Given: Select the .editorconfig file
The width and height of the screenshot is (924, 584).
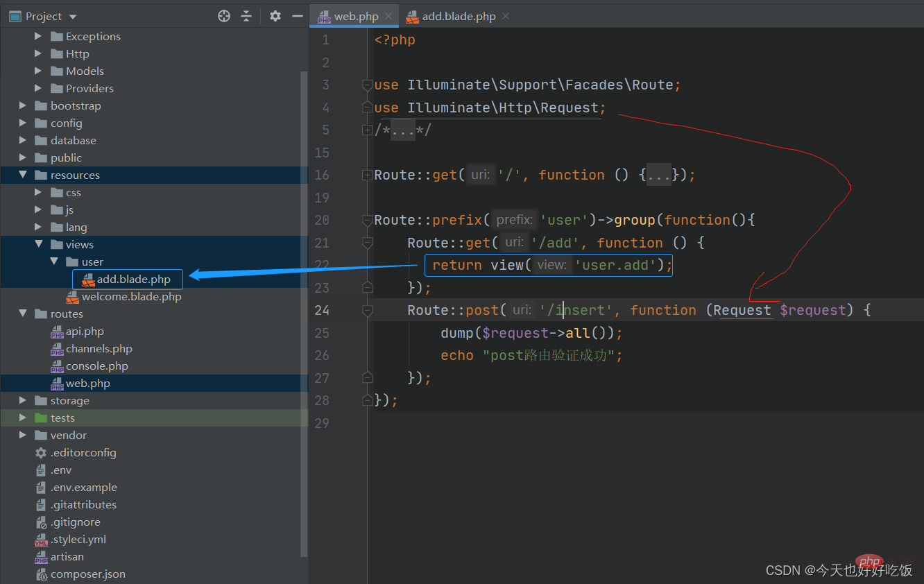Looking at the screenshot, I should (83, 452).
